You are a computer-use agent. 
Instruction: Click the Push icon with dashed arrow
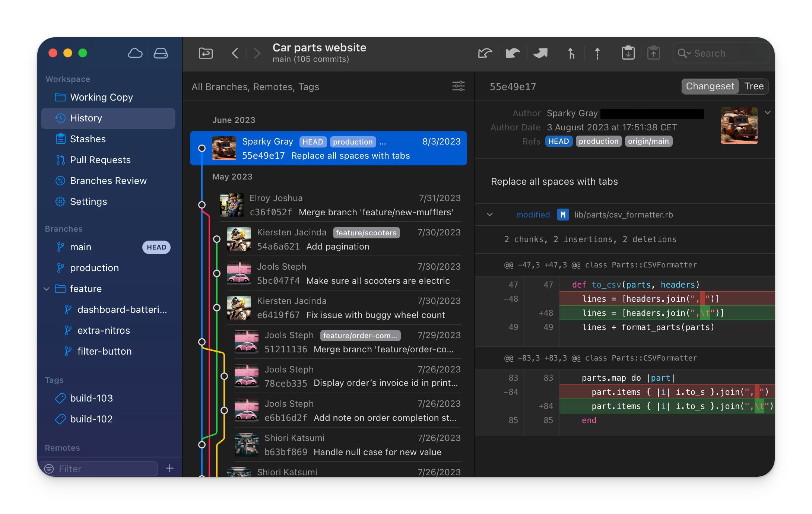(x=597, y=53)
